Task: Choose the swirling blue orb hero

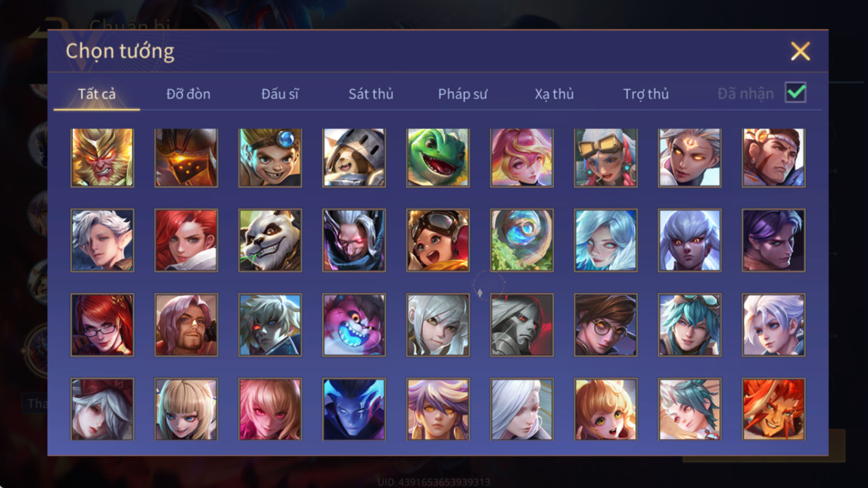Action: 522,240
